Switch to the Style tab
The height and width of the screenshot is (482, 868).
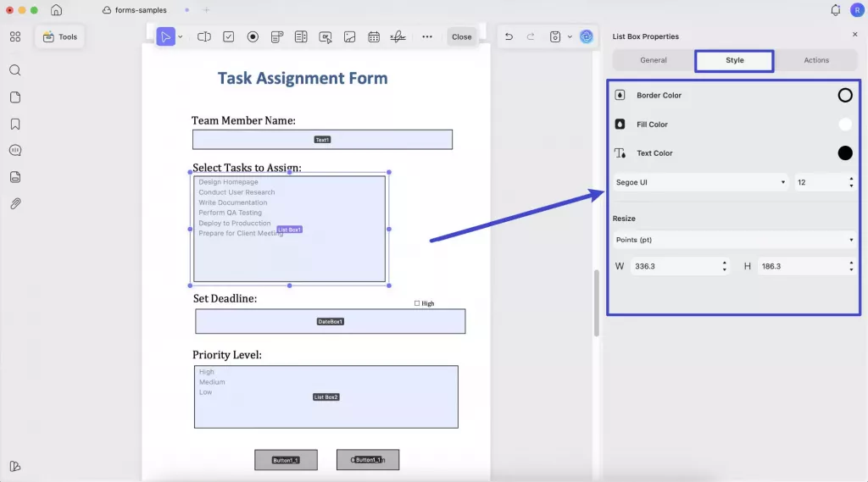coord(735,60)
